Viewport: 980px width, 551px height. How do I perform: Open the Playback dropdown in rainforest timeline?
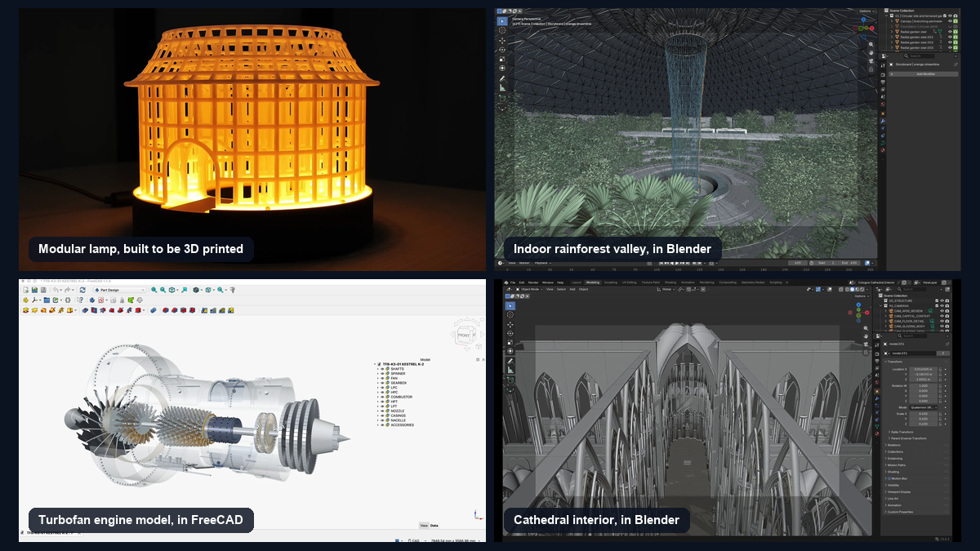[x=541, y=263]
